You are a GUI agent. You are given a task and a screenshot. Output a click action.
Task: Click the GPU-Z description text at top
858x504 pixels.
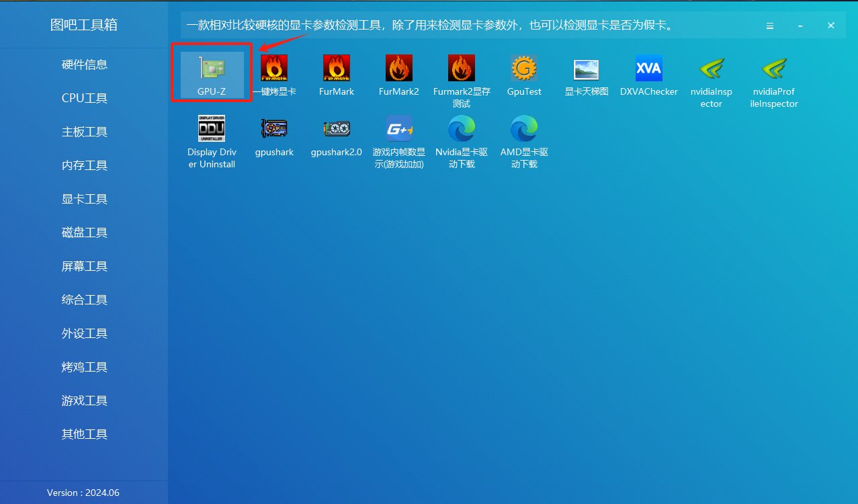coord(429,26)
